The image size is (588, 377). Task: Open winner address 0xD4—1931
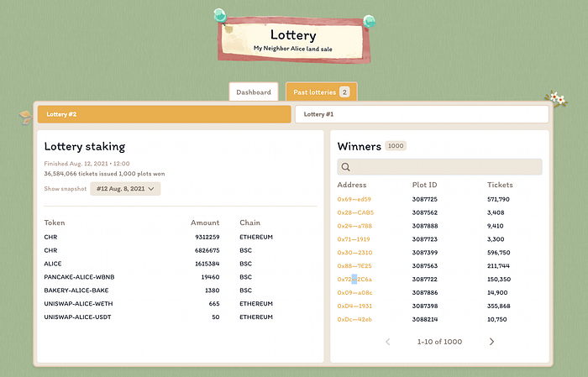[354, 306]
